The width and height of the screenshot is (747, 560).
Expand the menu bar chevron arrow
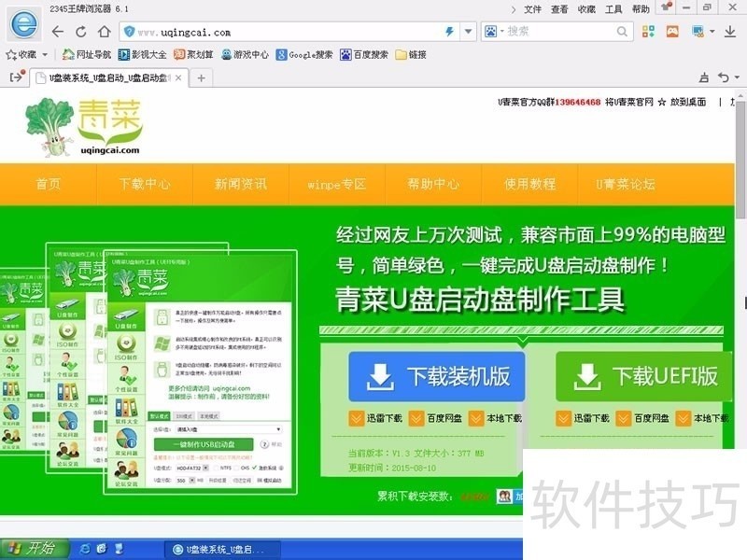tap(513, 9)
